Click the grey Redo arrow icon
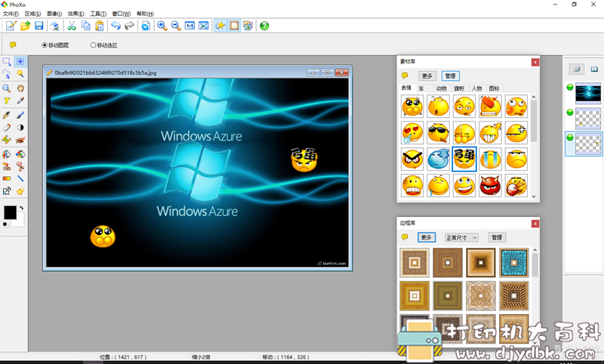The height and width of the screenshot is (364, 604). [129, 26]
